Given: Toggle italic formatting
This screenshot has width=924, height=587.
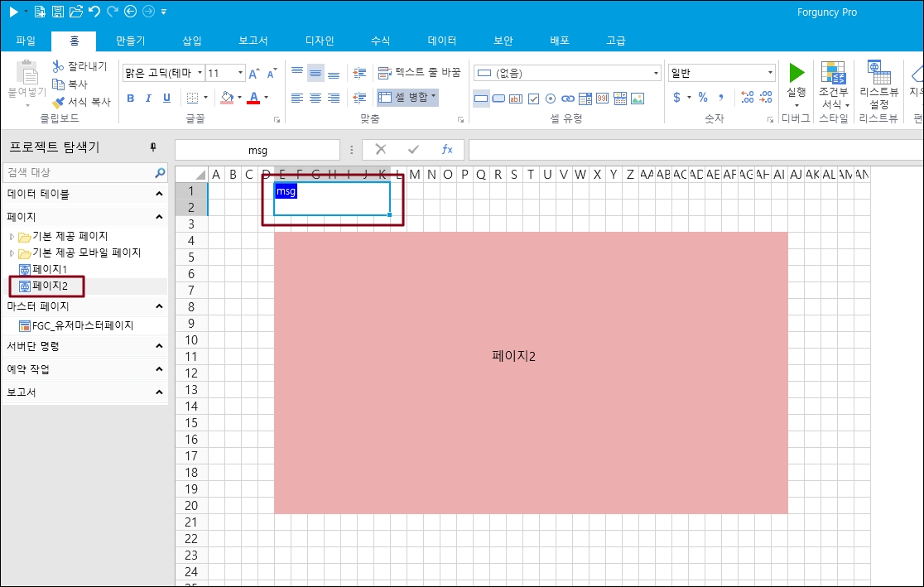Looking at the screenshot, I should click(148, 98).
